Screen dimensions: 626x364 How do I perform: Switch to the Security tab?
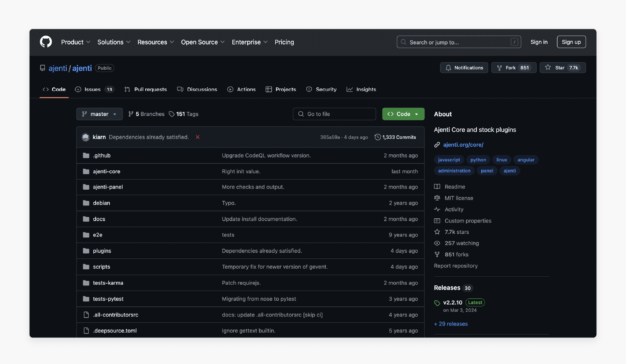[x=321, y=89]
